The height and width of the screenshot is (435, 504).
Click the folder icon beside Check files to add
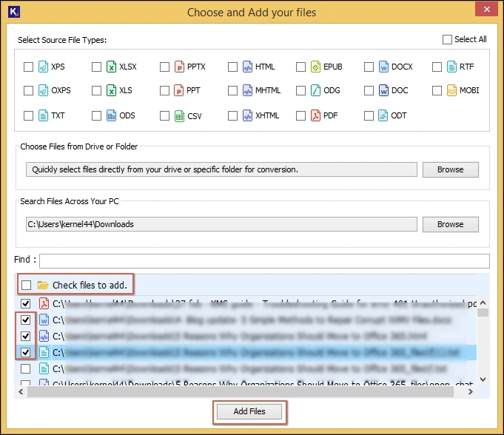tap(43, 285)
